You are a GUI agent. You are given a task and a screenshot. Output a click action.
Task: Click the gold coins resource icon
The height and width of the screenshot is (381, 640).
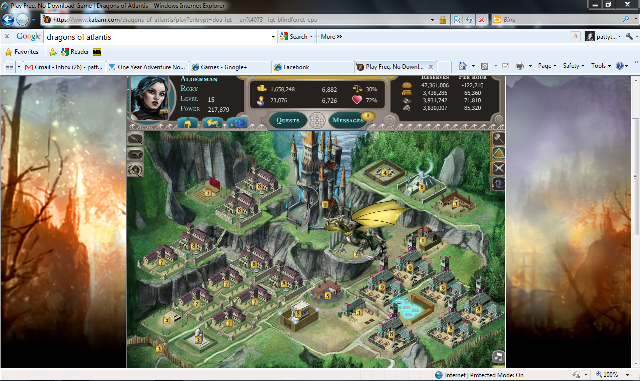point(261,89)
